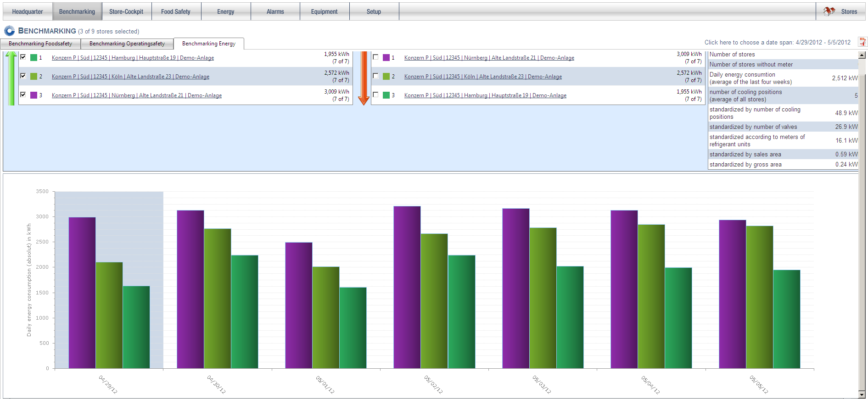Uncheck Nürnberg store in left list

tap(23, 95)
